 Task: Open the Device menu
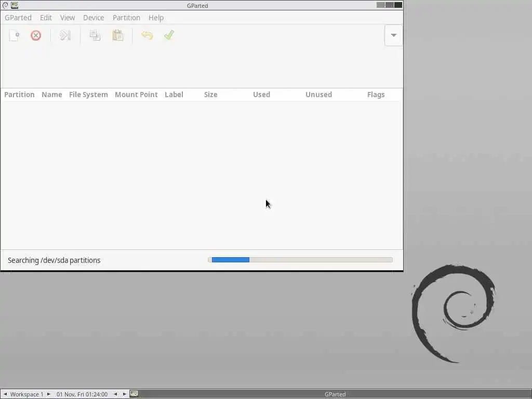click(x=94, y=18)
